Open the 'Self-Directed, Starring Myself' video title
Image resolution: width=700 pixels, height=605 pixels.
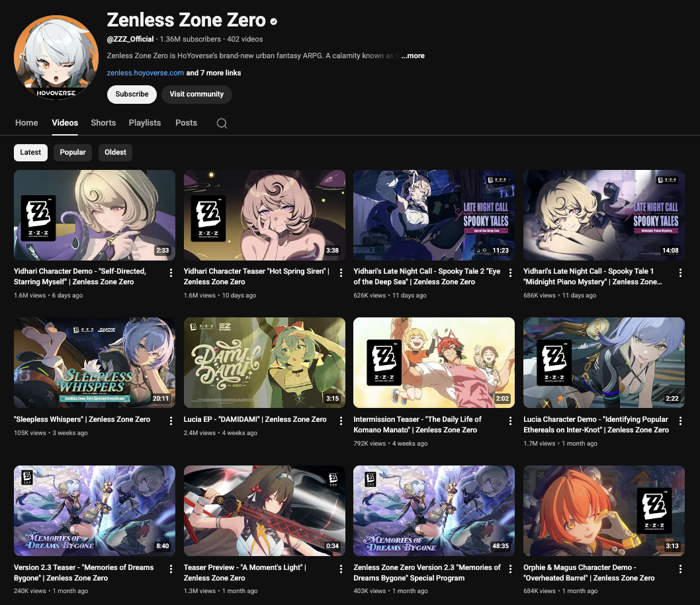[80, 276]
